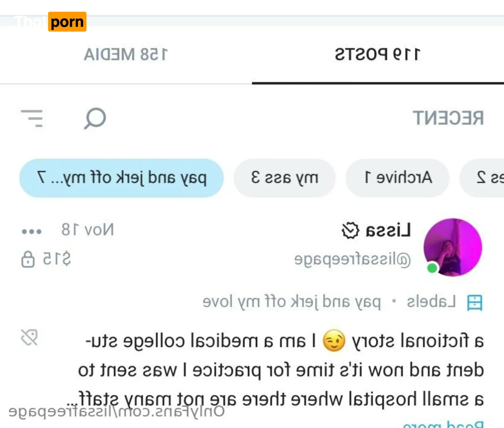Select the partially visible chip with count 2

coord(482,178)
